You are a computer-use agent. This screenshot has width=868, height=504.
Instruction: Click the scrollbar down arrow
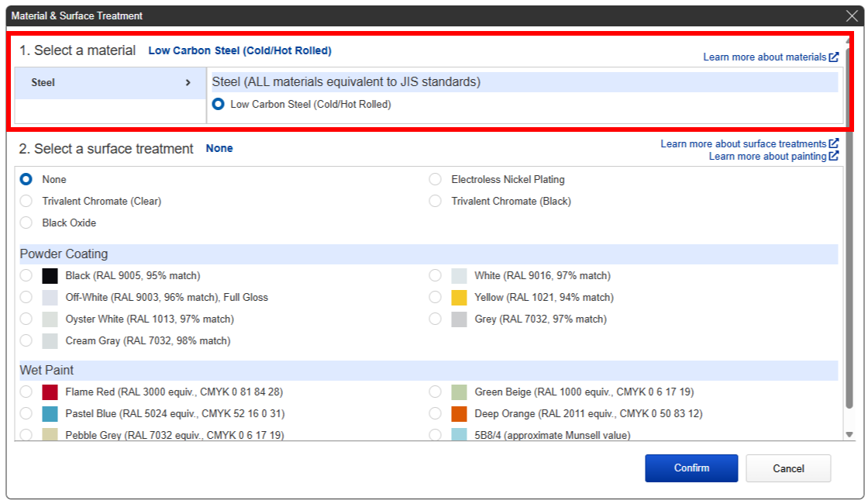click(849, 435)
